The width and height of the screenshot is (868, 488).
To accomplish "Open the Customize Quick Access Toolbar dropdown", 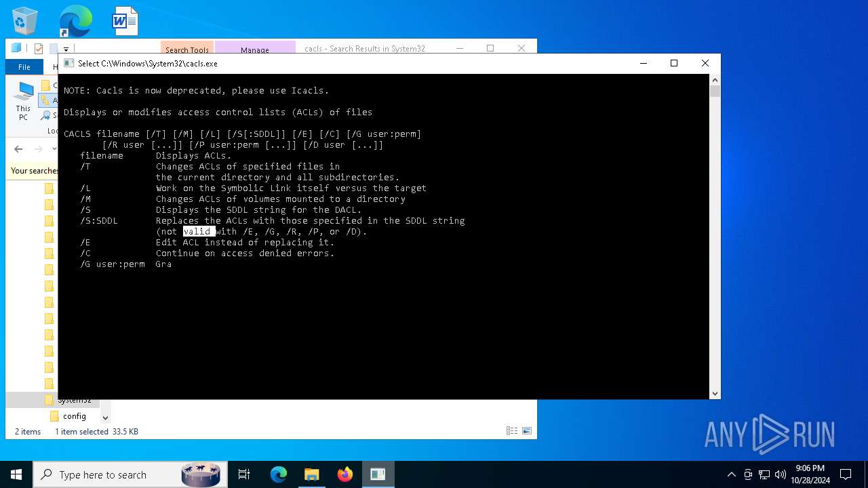I will pyautogui.click(x=66, y=49).
